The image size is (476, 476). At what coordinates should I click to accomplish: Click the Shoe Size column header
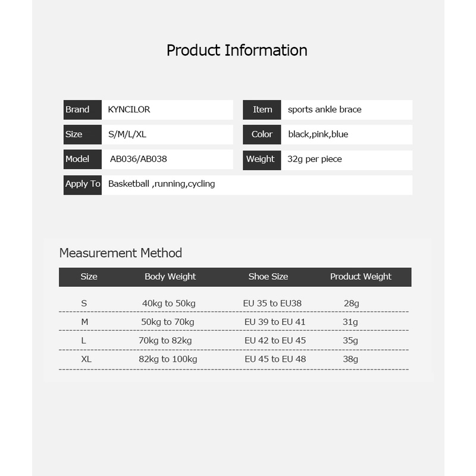268,277
